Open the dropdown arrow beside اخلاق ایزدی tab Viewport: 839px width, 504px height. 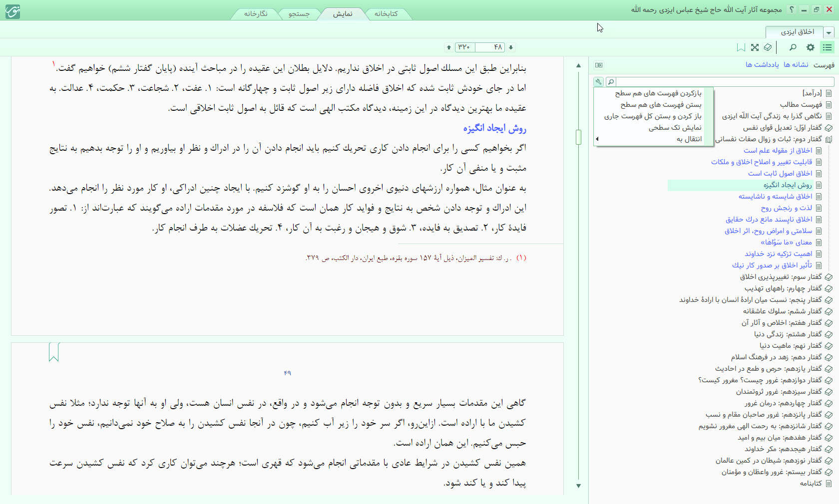pos(829,33)
